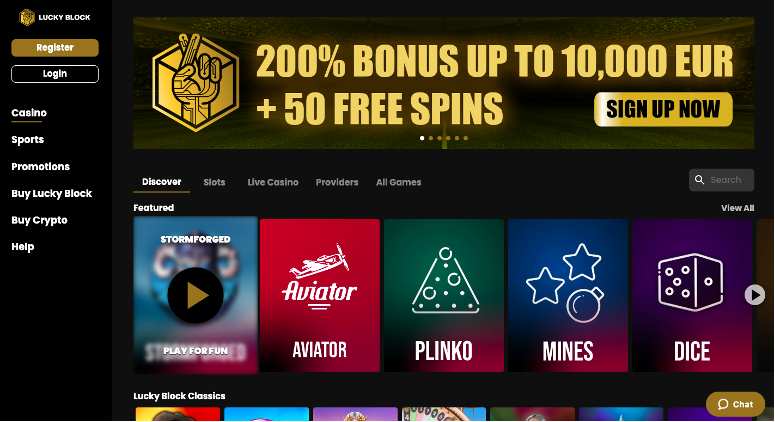Launch the Mines game tile
775x422 pixels.
(x=568, y=295)
